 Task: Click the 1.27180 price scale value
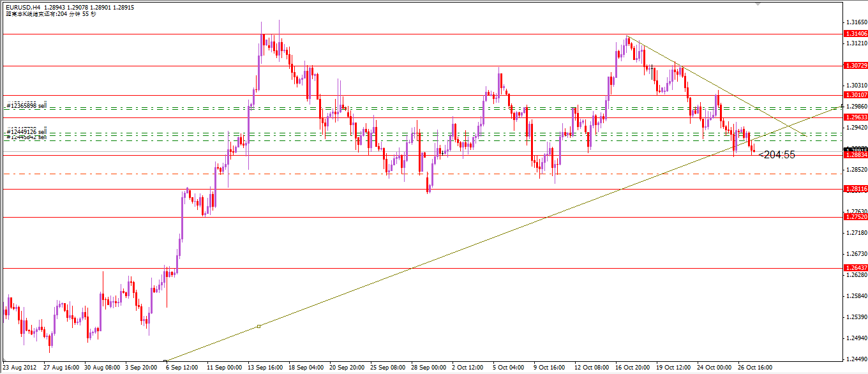click(857, 233)
